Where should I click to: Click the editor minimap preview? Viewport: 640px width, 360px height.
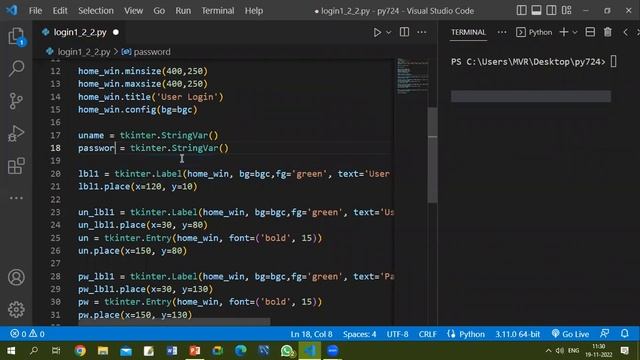point(413,76)
